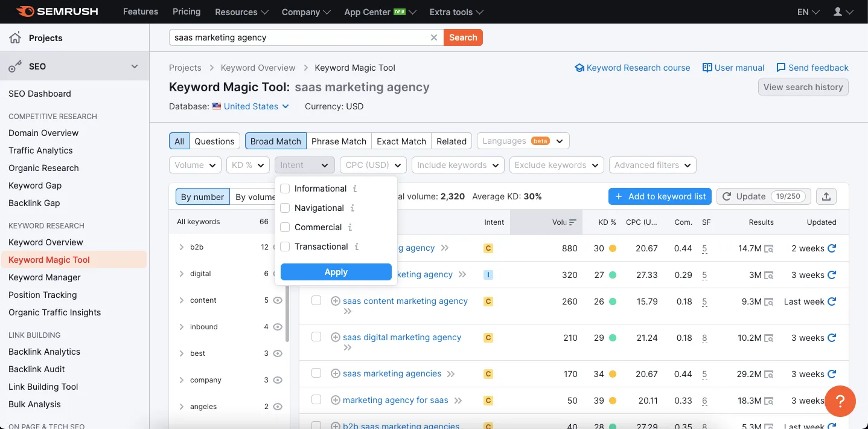Click Volume column sort icon
This screenshot has width=868, height=429.
coord(572,222)
